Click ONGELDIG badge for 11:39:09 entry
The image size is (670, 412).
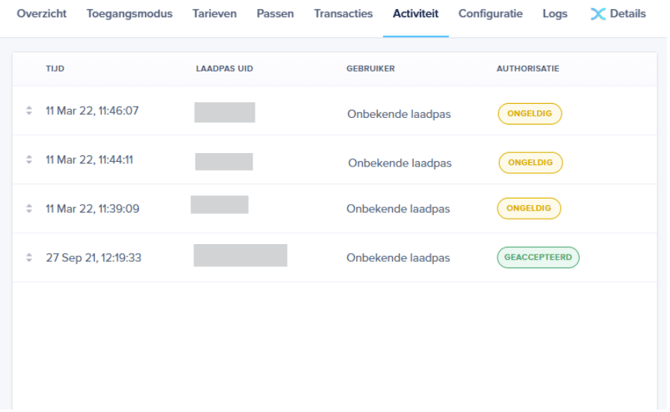click(x=529, y=208)
